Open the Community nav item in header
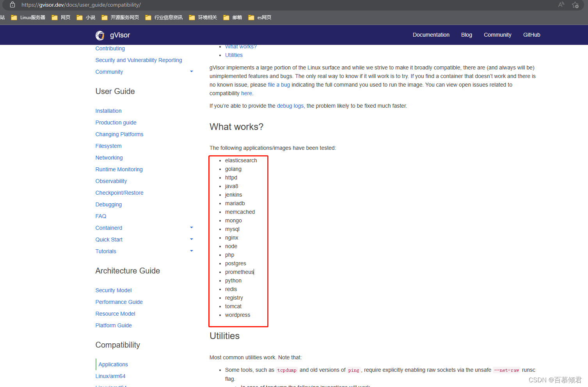 click(497, 35)
